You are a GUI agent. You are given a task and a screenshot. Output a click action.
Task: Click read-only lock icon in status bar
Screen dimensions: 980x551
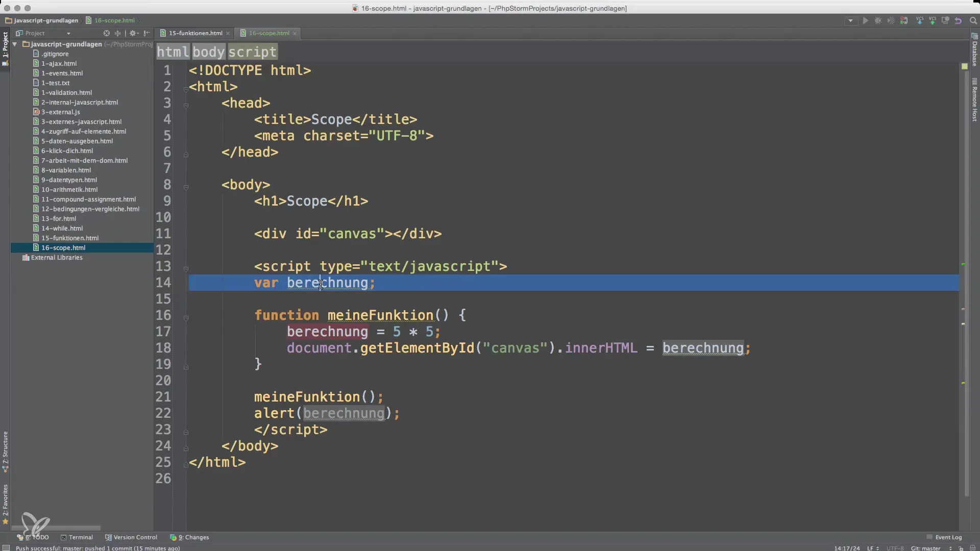pos(961,548)
